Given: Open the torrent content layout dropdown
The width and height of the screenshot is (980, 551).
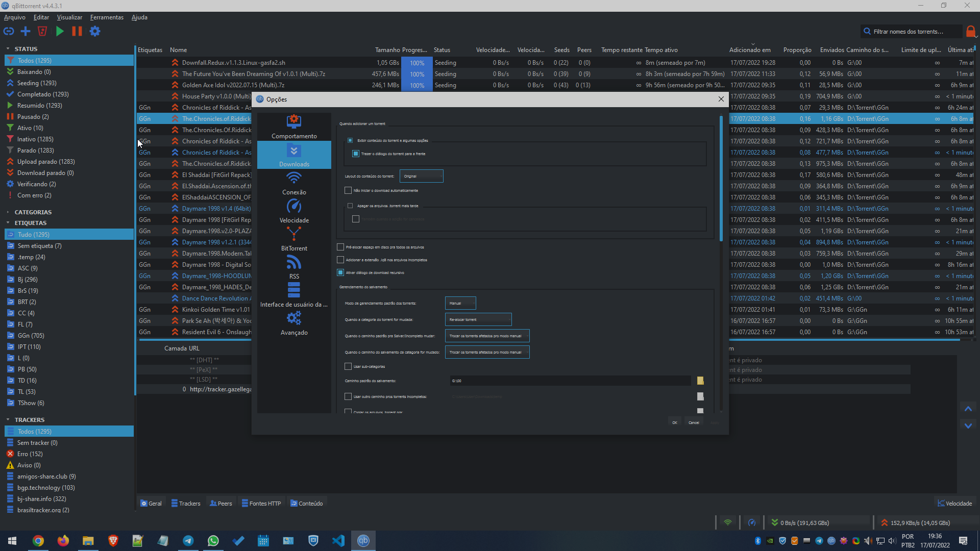Looking at the screenshot, I should [x=421, y=176].
